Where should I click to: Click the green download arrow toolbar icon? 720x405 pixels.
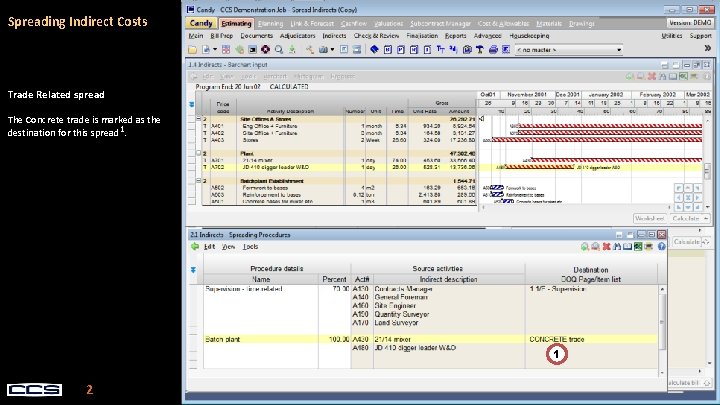click(292, 50)
